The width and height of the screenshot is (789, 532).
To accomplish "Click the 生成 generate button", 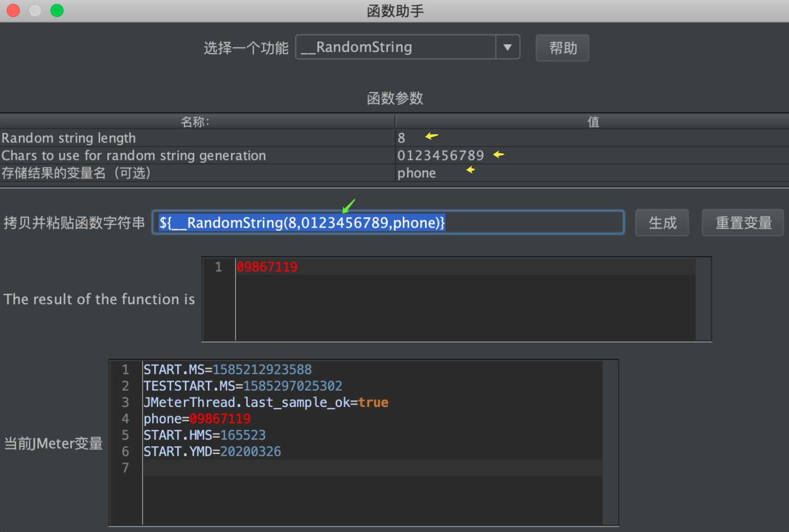I will coord(662,223).
